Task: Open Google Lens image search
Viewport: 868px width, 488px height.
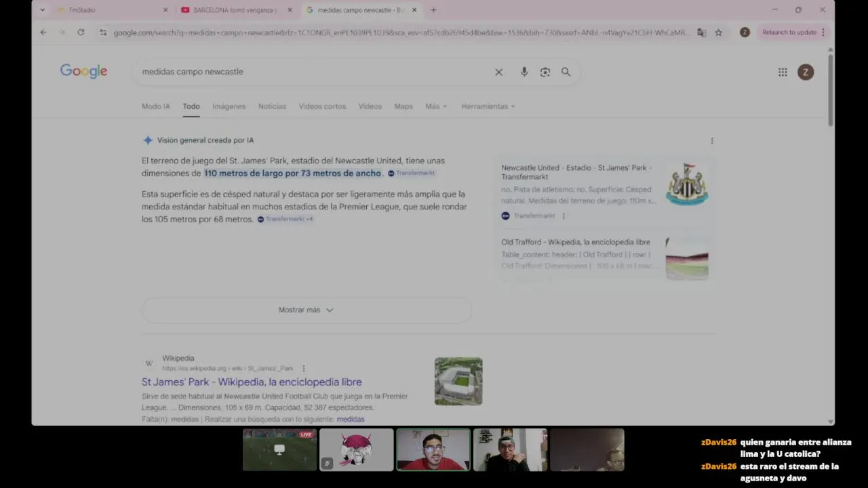Action: coord(545,72)
